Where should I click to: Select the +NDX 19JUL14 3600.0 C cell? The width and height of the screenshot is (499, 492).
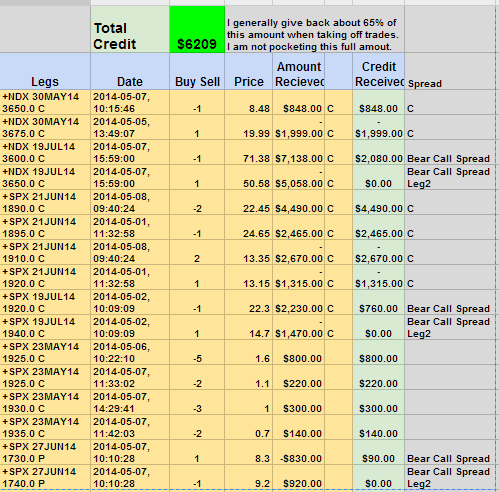tap(45, 152)
